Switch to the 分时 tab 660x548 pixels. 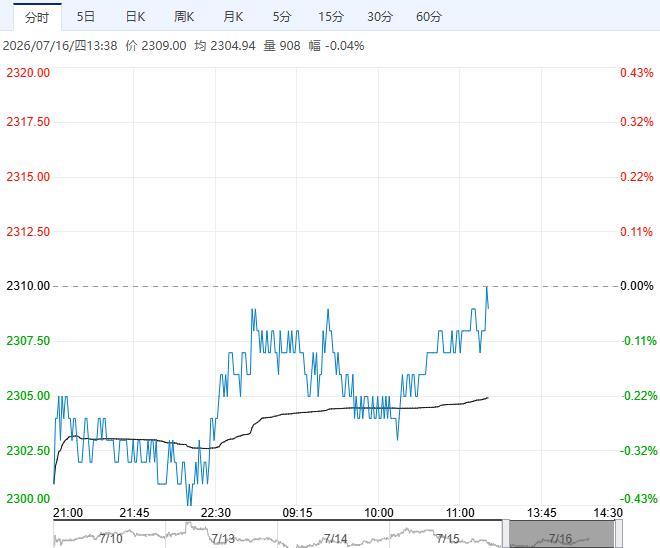click(37, 17)
